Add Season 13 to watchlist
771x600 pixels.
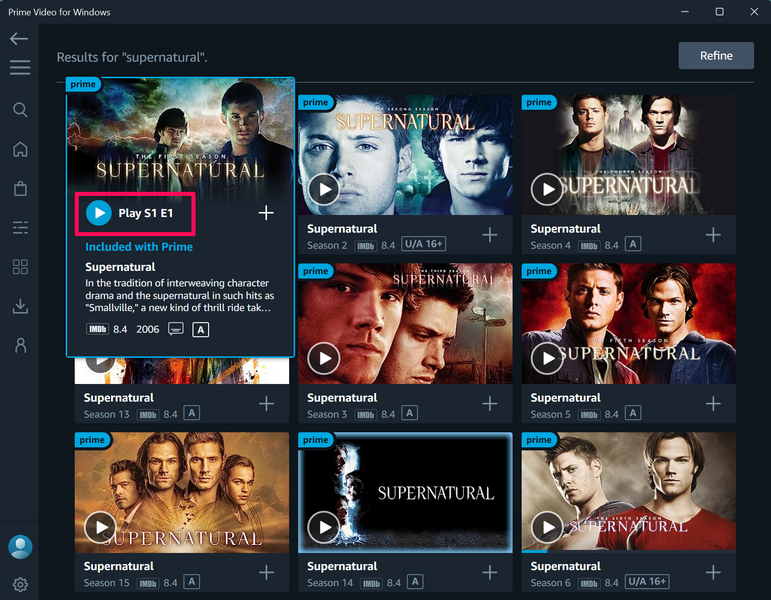266,404
